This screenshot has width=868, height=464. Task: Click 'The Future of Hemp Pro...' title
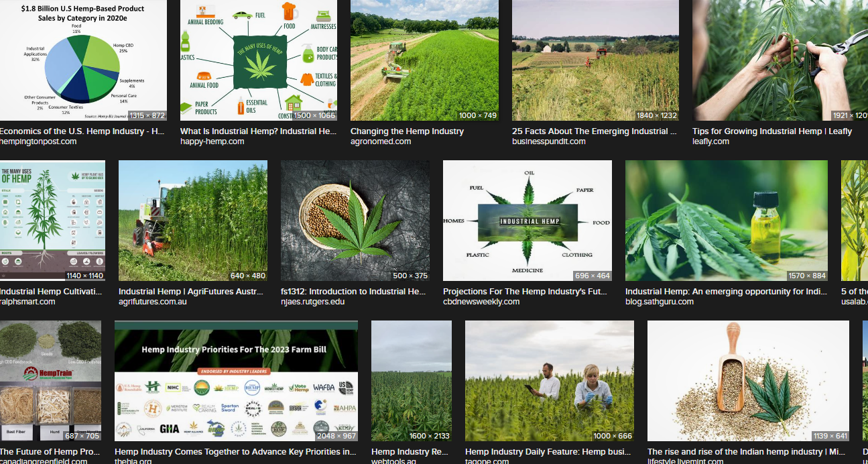coord(50,452)
